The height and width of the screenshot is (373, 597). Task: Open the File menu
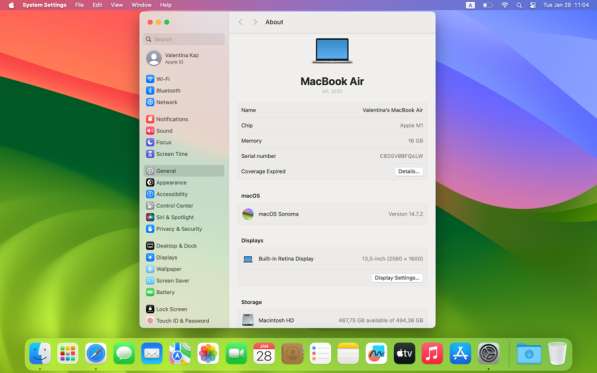point(79,5)
